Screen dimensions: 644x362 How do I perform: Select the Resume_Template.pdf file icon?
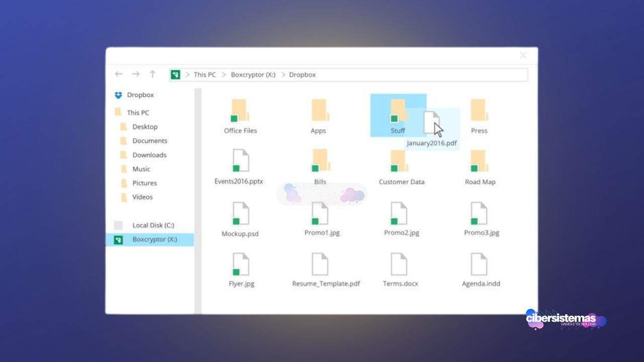[319, 264]
